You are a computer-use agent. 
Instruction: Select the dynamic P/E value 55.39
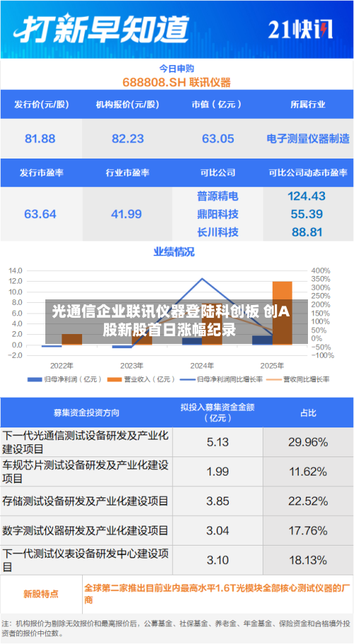pyautogui.click(x=307, y=214)
